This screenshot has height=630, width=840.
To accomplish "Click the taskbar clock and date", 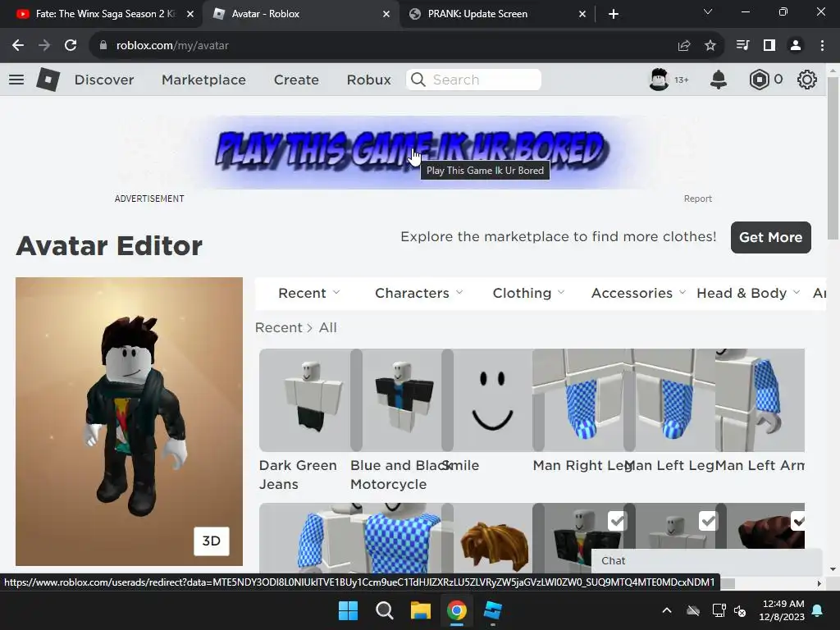I will 782,610.
